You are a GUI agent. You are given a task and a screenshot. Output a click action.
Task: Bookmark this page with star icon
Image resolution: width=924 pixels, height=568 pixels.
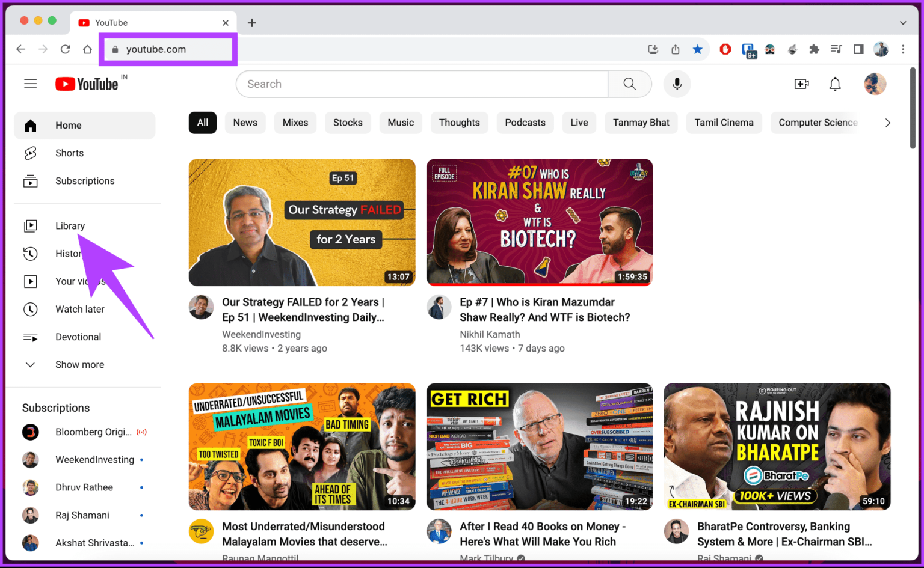tap(698, 49)
